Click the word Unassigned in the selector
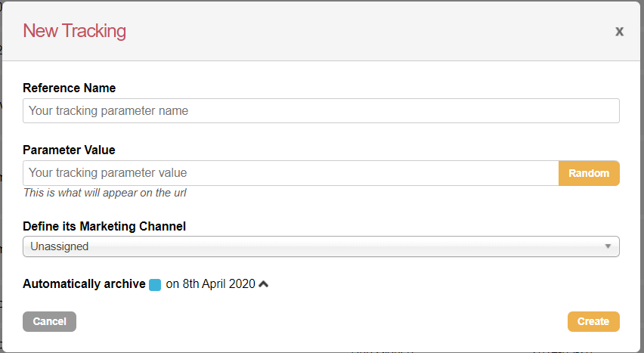Image resolution: width=644 pixels, height=353 pixels. (59, 246)
